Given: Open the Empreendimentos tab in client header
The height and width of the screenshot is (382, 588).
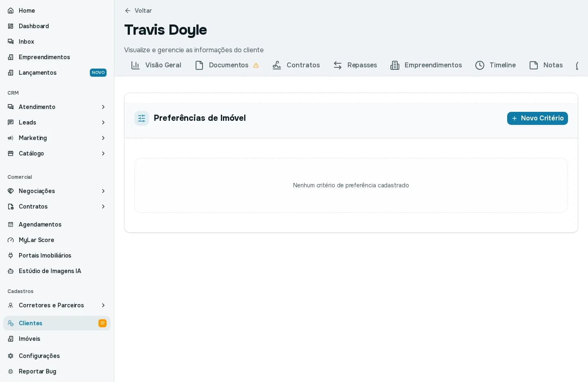Looking at the screenshot, I should pos(426,65).
